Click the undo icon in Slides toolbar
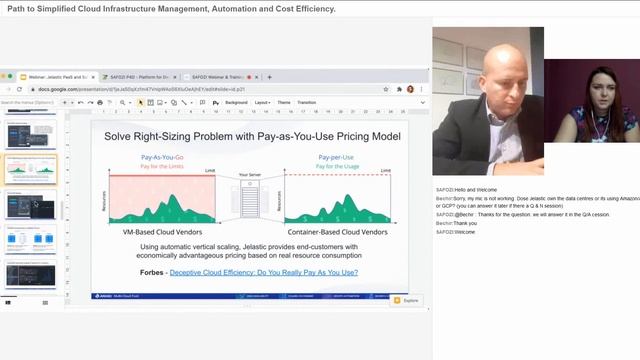Viewport: 640px width, 360px height. (81, 102)
